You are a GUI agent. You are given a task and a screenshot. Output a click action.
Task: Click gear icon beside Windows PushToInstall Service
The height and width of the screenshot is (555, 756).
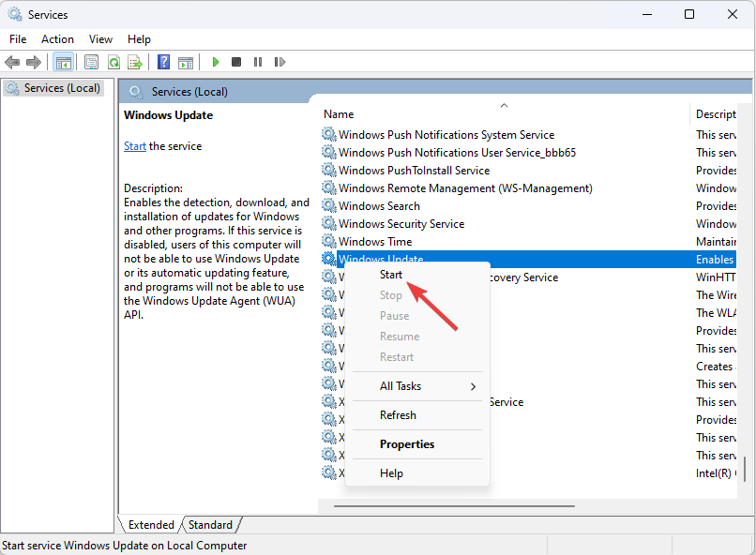[329, 170]
